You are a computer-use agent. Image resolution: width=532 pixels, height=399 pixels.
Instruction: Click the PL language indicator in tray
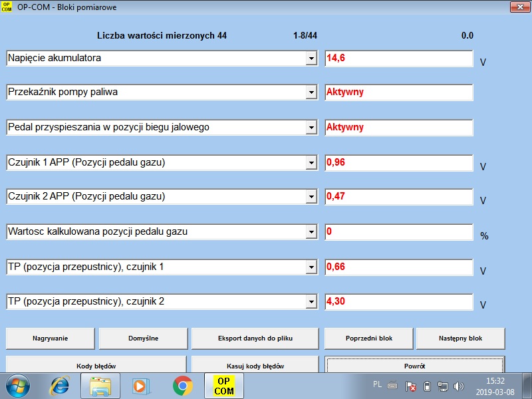click(x=377, y=384)
